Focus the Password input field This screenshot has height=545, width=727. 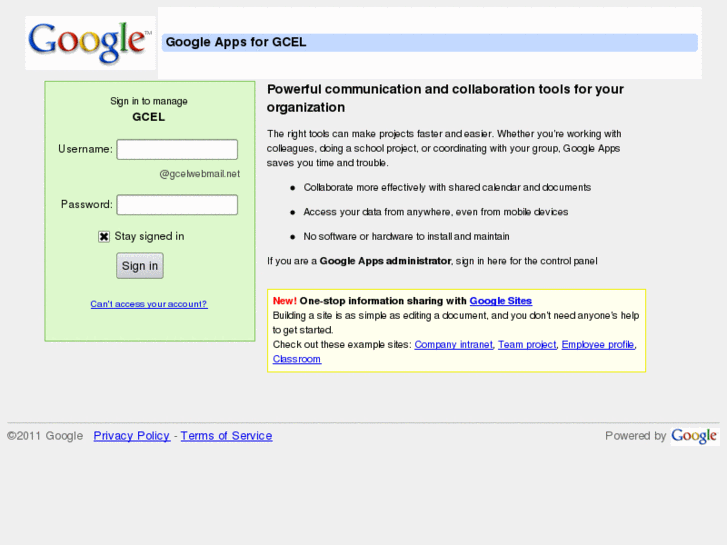pos(177,205)
